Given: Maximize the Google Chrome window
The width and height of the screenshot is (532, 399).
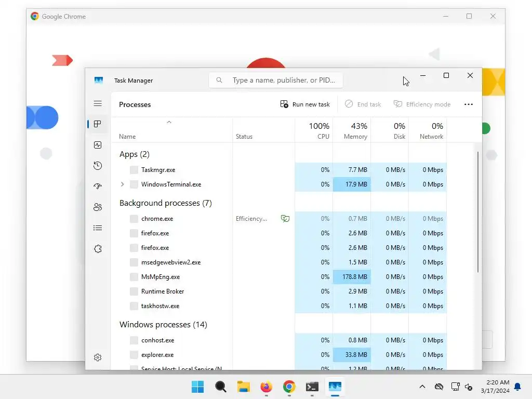Looking at the screenshot, I should tap(469, 16).
